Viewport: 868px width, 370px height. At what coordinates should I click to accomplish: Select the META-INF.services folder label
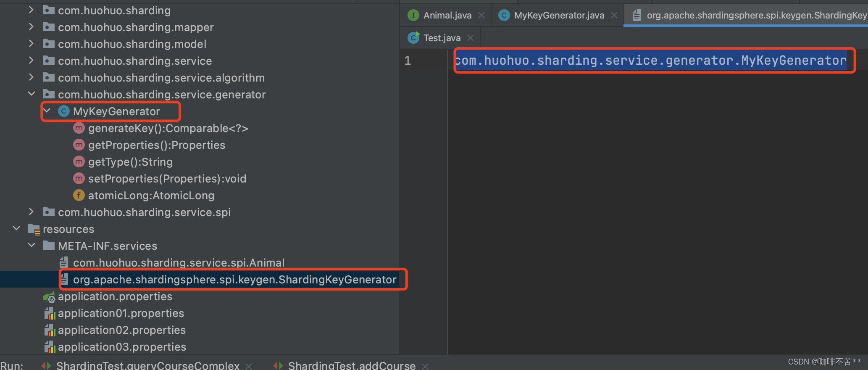coord(108,246)
